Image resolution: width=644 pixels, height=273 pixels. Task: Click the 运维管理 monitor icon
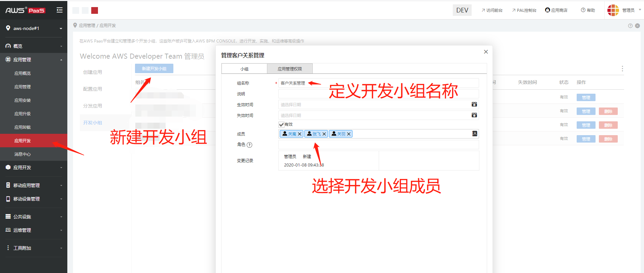tap(8, 230)
